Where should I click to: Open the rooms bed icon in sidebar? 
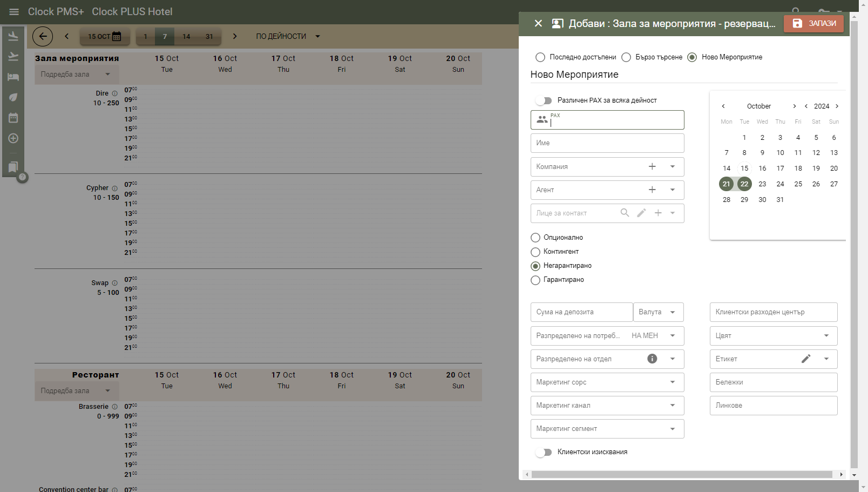click(x=13, y=77)
